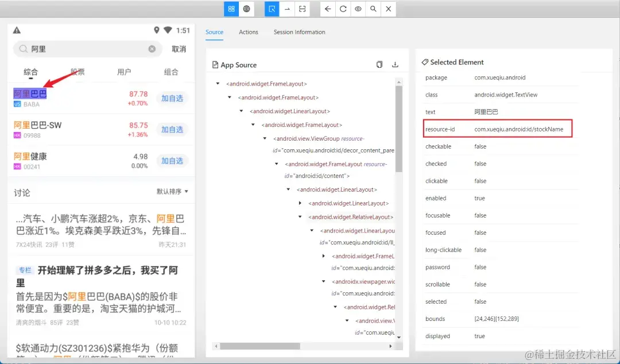Switch to Native App Mode grid icon

[231, 9]
